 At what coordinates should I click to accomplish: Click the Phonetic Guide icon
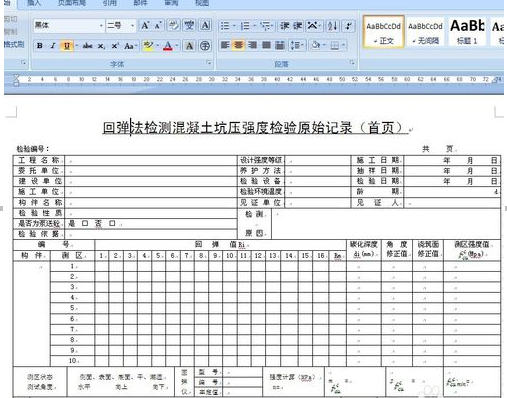tap(190, 25)
